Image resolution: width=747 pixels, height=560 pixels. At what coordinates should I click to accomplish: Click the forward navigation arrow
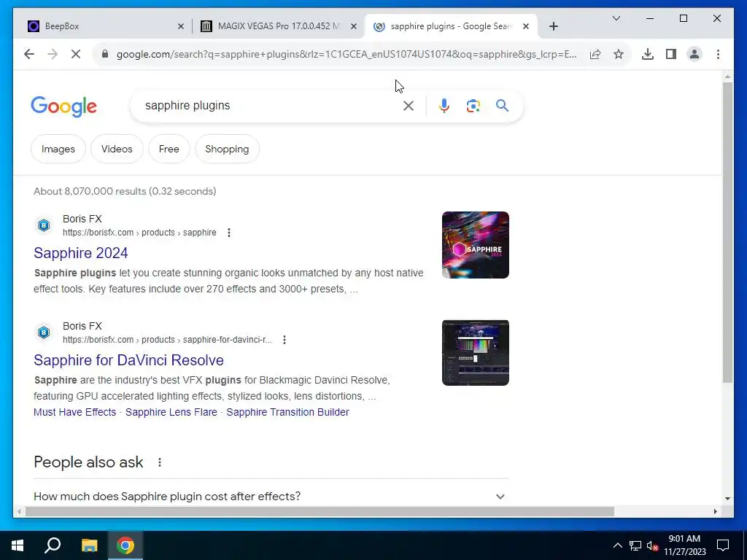click(53, 54)
